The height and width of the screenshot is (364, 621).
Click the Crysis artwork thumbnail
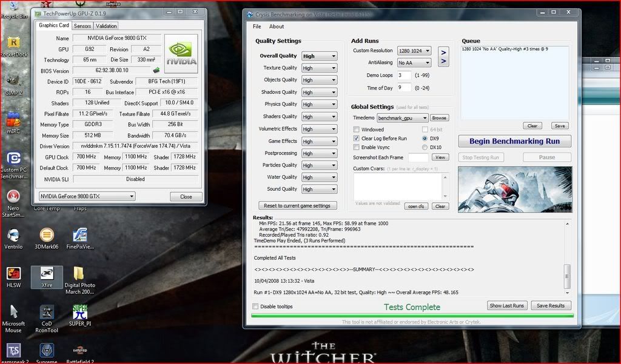click(515, 189)
